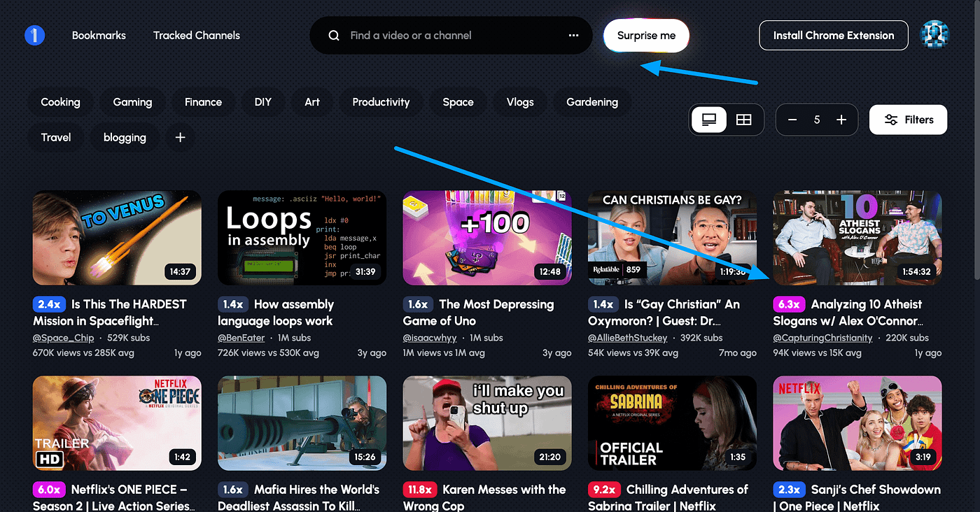Click Mafia Hires the World's Deadliest Assassin title
This screenshot has width=980, height=512.
click(299, 497)
